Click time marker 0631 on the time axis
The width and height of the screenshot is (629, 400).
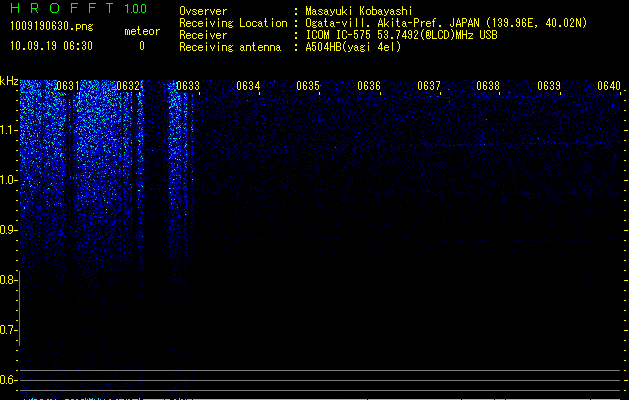tap(68, 85)
